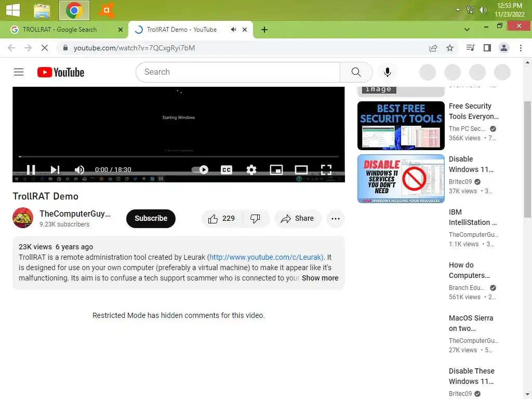Share the TrollRAT Demo video
This screenshot has height=399, width=532.
(x=298, y=219)
